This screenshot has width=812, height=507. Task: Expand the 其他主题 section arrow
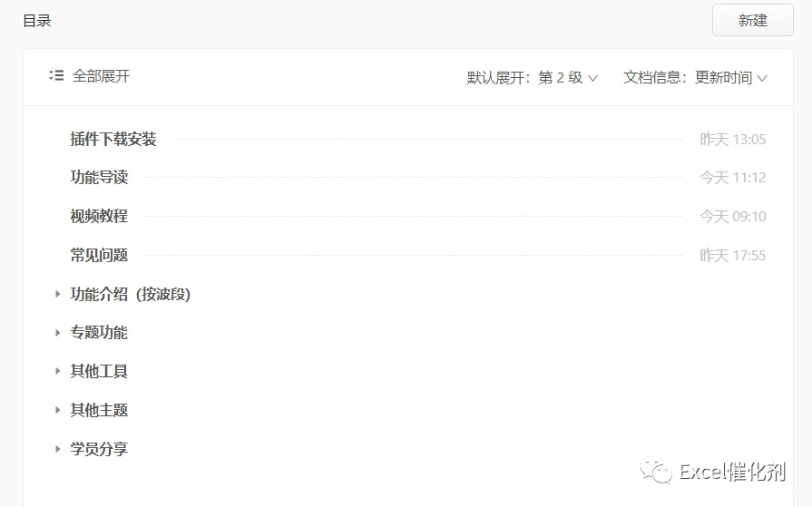coord(57,410)
